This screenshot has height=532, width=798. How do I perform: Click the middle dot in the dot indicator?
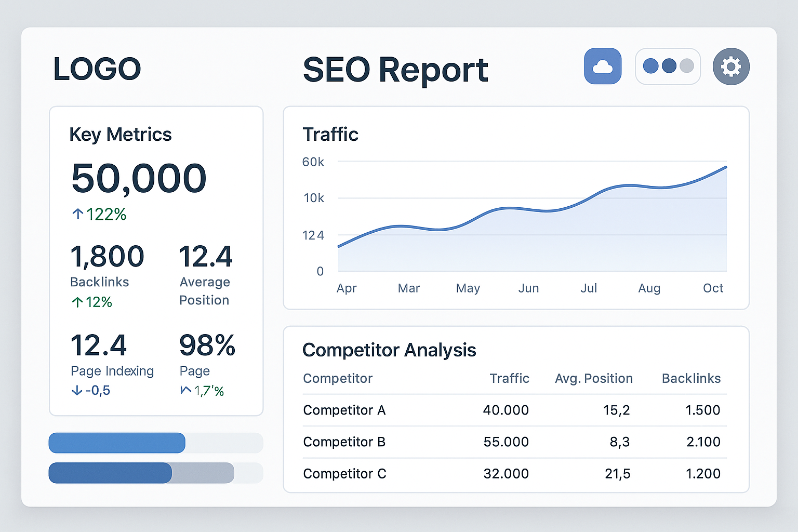coord(668,66)
